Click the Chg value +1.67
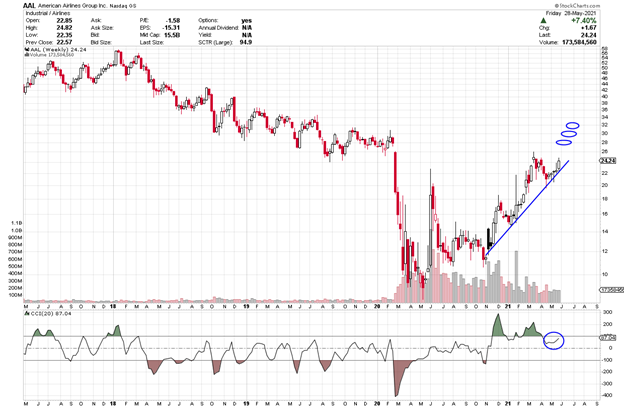The width and height of the screenshot is (624, 408). click(x=589, y=27)
